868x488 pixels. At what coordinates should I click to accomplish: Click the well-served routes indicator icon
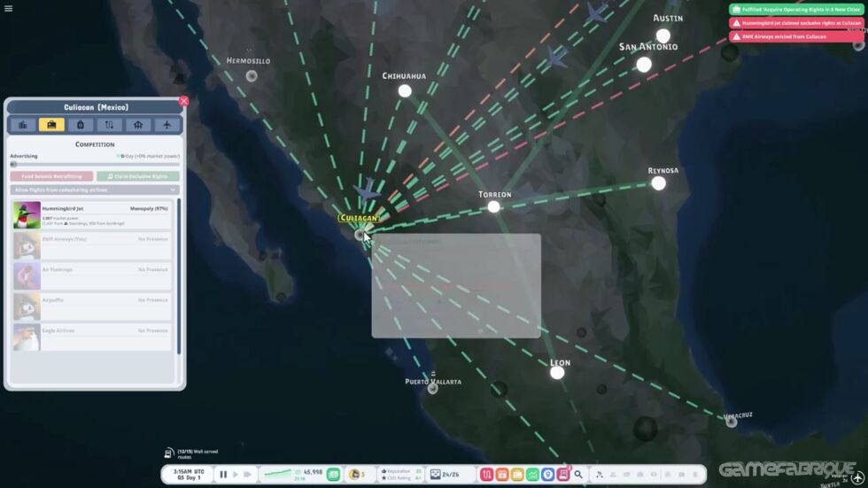point(169,453)
